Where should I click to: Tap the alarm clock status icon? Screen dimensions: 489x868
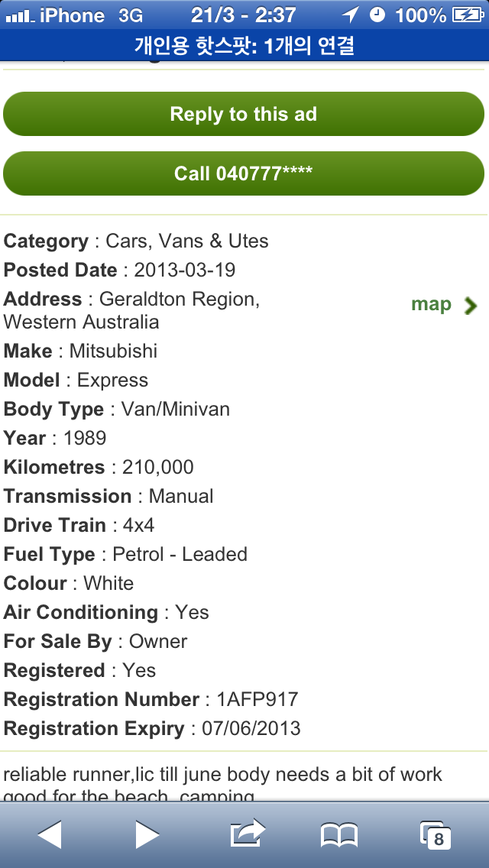377,15
